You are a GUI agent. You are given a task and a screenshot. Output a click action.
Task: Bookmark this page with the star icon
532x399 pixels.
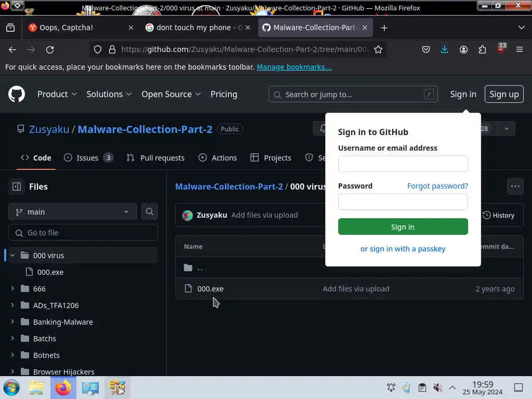tap(378, 49)
